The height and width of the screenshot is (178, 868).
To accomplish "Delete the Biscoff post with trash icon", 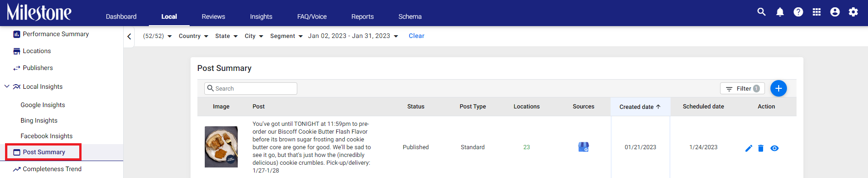I will pyautogui.click(x=761, y=148).
